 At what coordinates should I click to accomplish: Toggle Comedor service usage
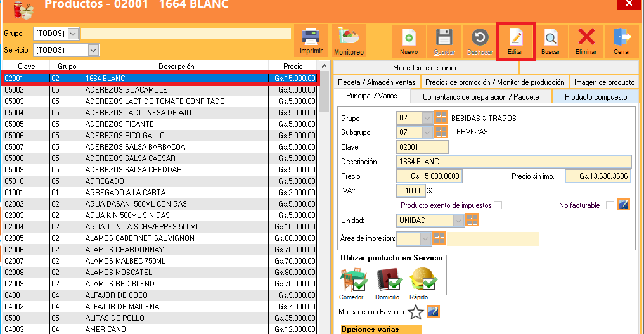click(352, 279)
